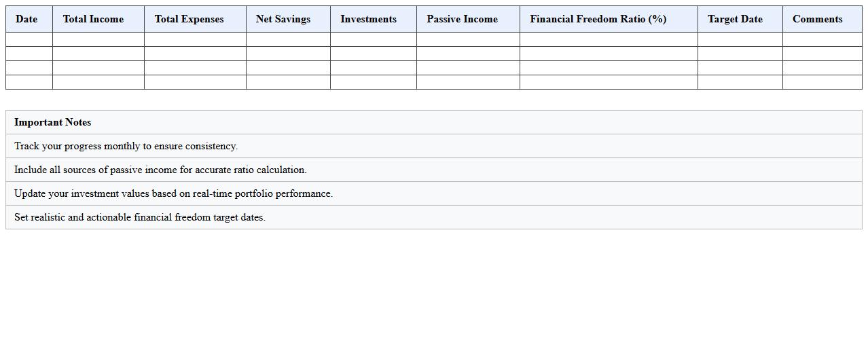Screen dimensions: 868x340
Task: Click second-row cell under Net Savings
Action: pos(288,54)
